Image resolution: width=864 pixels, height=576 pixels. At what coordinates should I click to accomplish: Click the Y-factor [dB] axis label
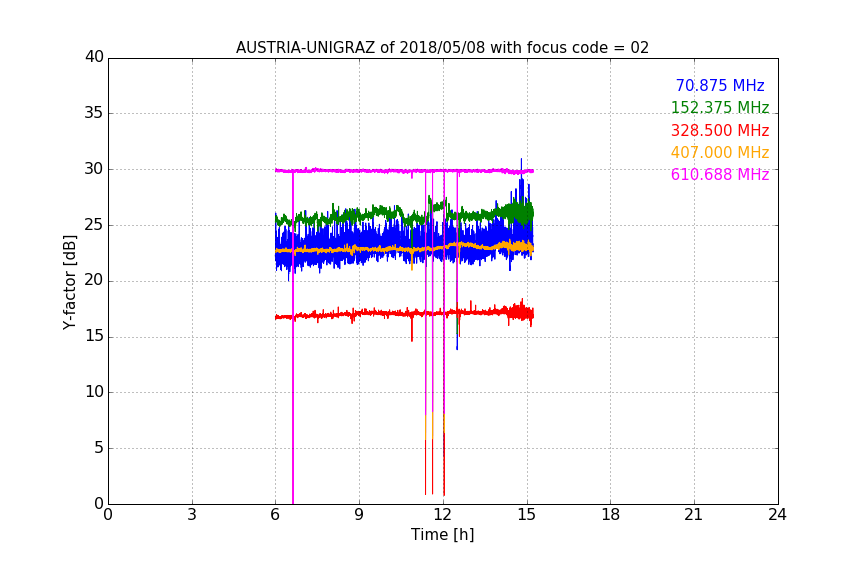click(x=69, y=282)
